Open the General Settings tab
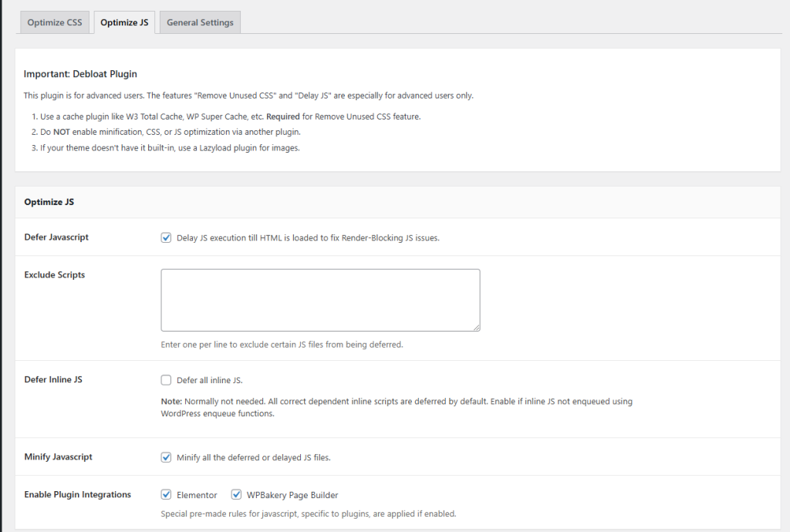Viewport: 790px width, 532px height. (200, 22)
